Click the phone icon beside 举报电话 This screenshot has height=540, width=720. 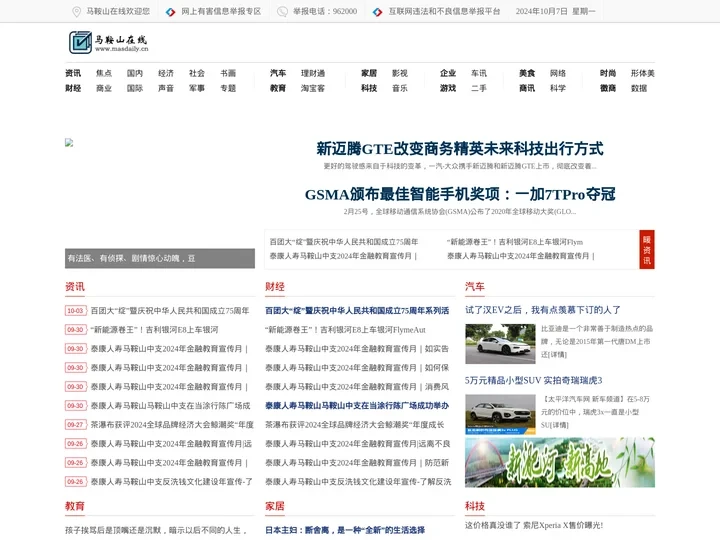point(282,11)
